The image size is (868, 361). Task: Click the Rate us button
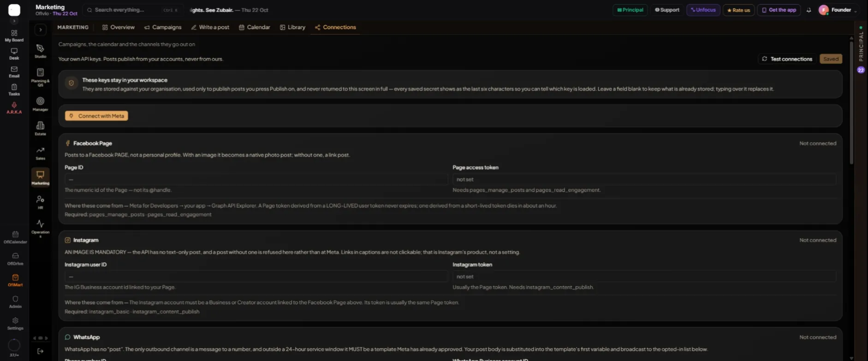[x=738, y=10]
